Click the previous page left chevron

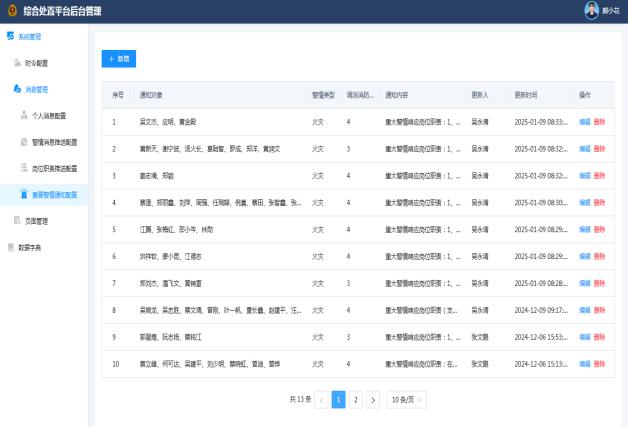click(321, 400)
